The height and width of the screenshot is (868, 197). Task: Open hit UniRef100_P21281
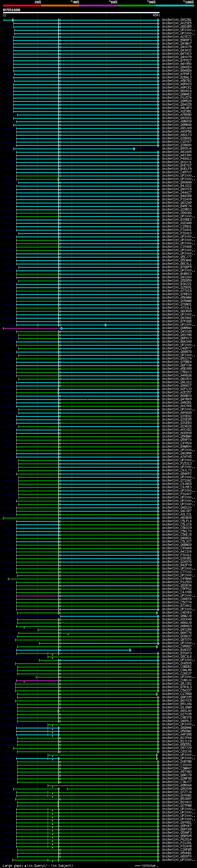click(176, 843)
